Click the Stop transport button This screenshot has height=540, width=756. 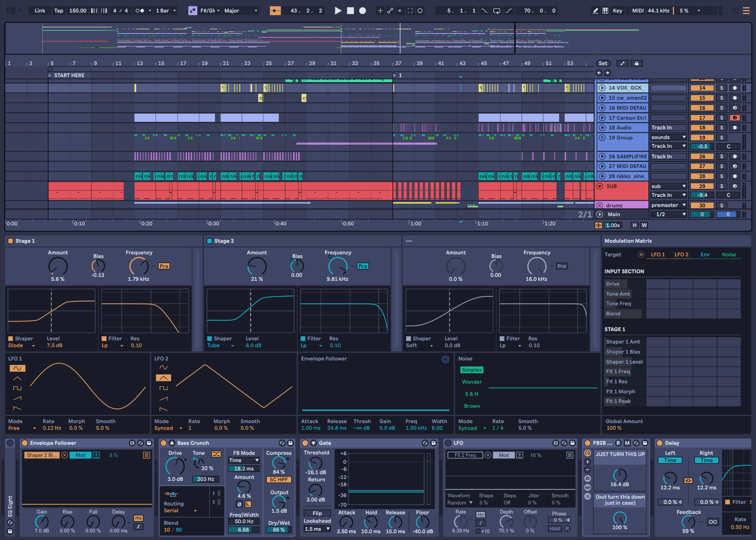click(350, 11)
